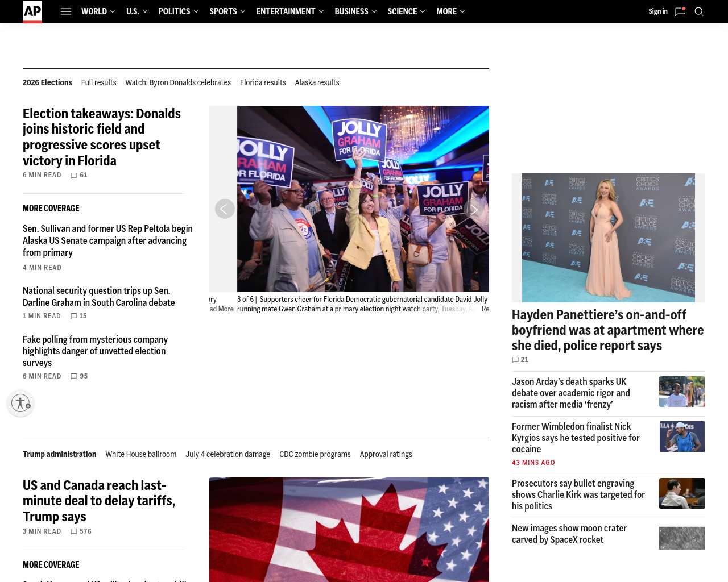
Task: Open Charlie Kirk prosecutors story thumbnail
Action: pyautogui.click(x=682, y=493)
